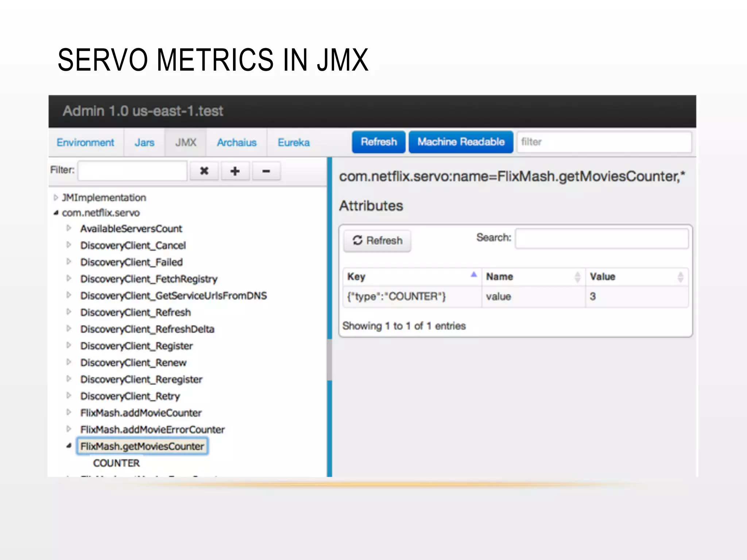Switch to the Jars tab
The width and height of the screenshot is (747, 560).
click(144, 143)
